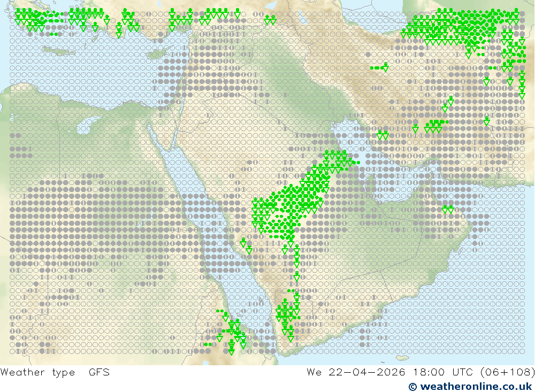Click the 'We 22-04-2026 18:00 UTC (06+108)' timestamp
Screen dimensions: 535x392
click(x=421, y=372)
